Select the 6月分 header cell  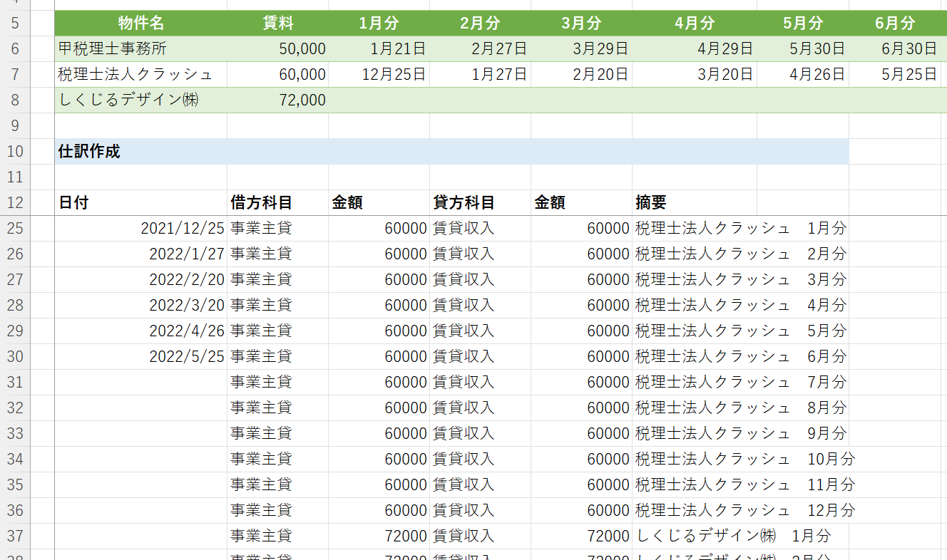[895, 24]
